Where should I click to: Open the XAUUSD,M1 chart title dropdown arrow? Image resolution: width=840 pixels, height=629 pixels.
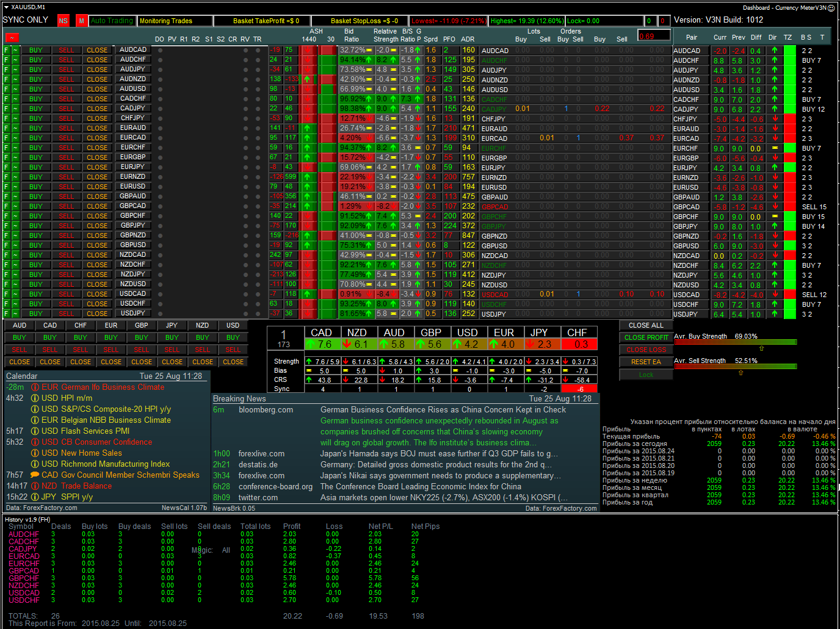(x=6, y=7)
